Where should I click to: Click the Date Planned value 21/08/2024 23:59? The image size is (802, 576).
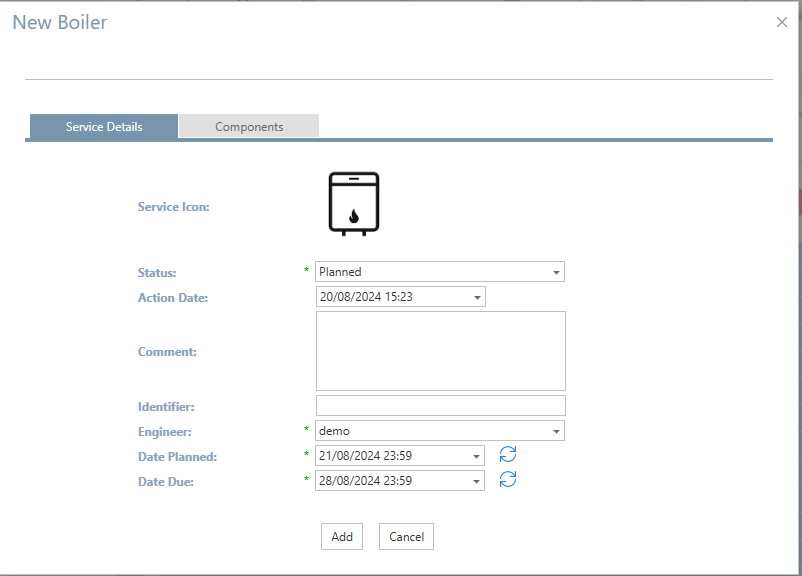[366, 456]
